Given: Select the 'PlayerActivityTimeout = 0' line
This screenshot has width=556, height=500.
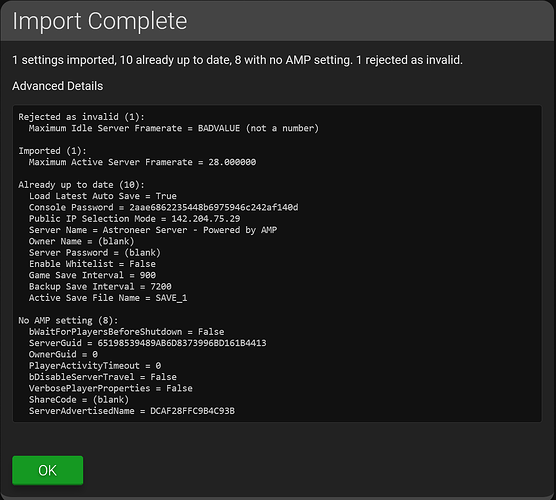Looking at the screenshot, I should tap(95, 366).
